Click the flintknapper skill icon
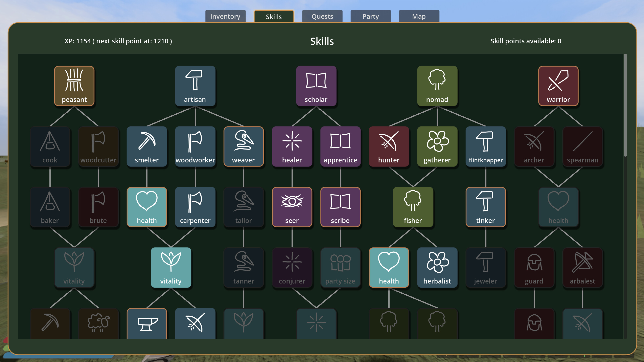This screenshot has height=362, width=644. [x=486, y=147]
